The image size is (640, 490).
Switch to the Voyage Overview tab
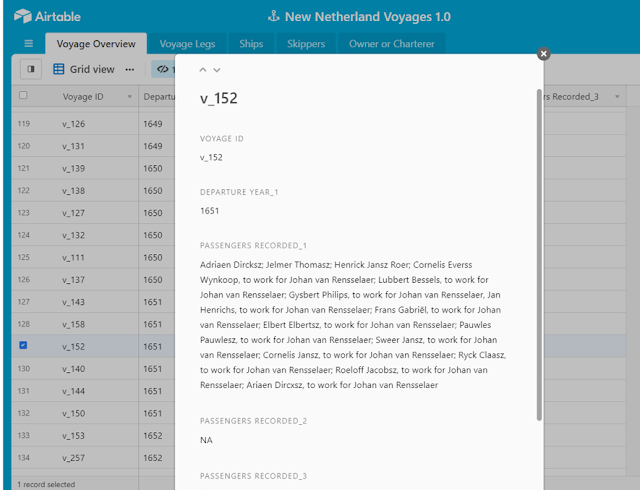(x=96, y=44)
